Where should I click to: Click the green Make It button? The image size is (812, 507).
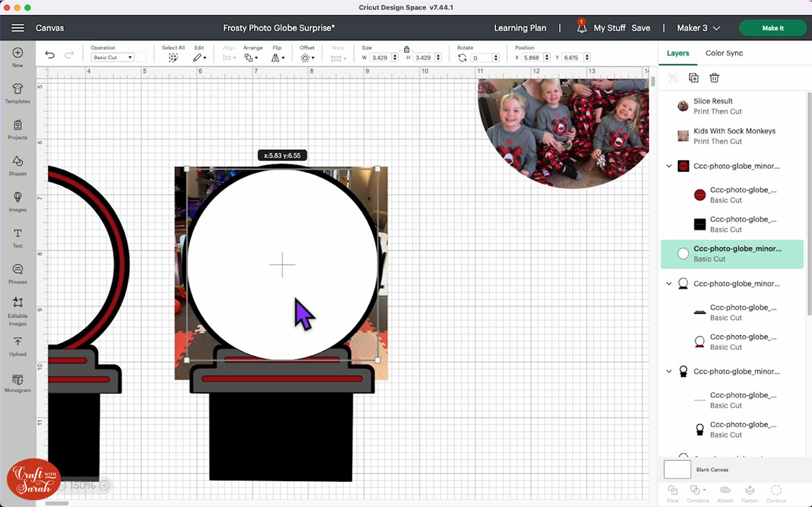click(x=772, y=28)
